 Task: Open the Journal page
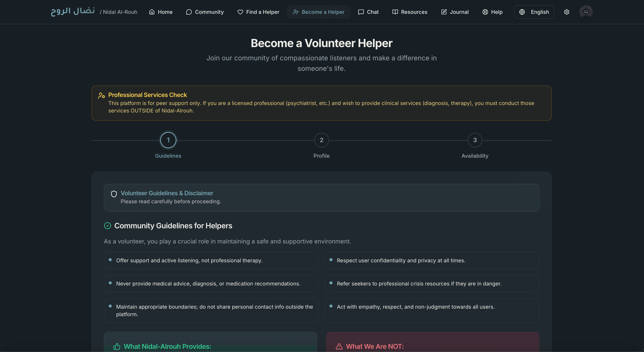pos(455,12)
